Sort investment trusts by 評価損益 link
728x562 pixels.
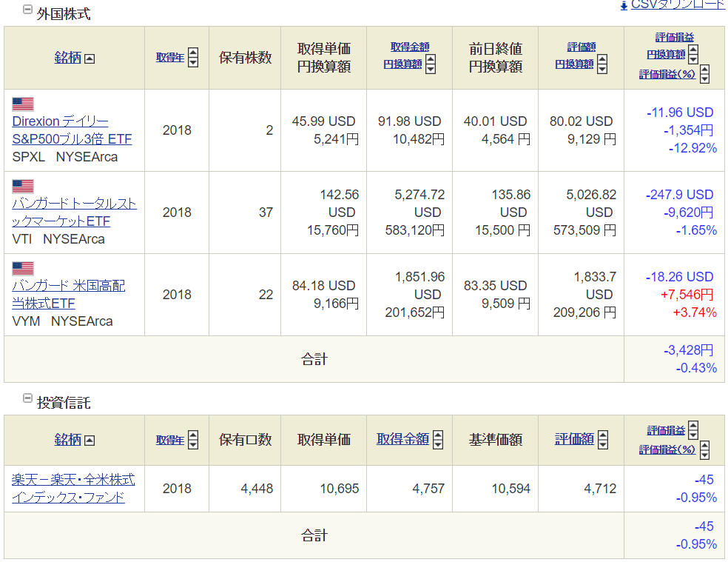point(666,431)
